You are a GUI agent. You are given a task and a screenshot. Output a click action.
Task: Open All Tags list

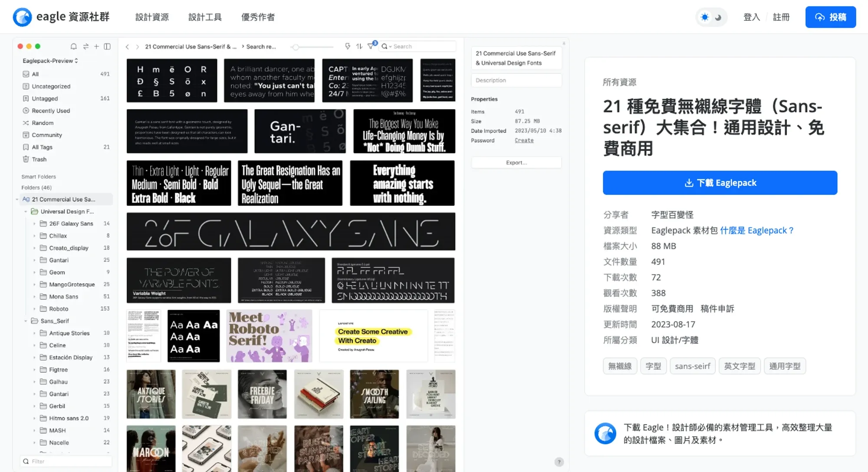pyautogui.click(x=66, y=147)
